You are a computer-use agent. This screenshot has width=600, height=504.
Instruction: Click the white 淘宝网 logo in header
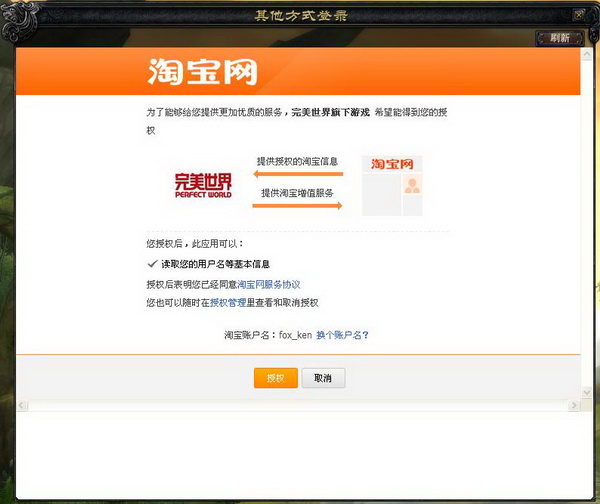203,71
